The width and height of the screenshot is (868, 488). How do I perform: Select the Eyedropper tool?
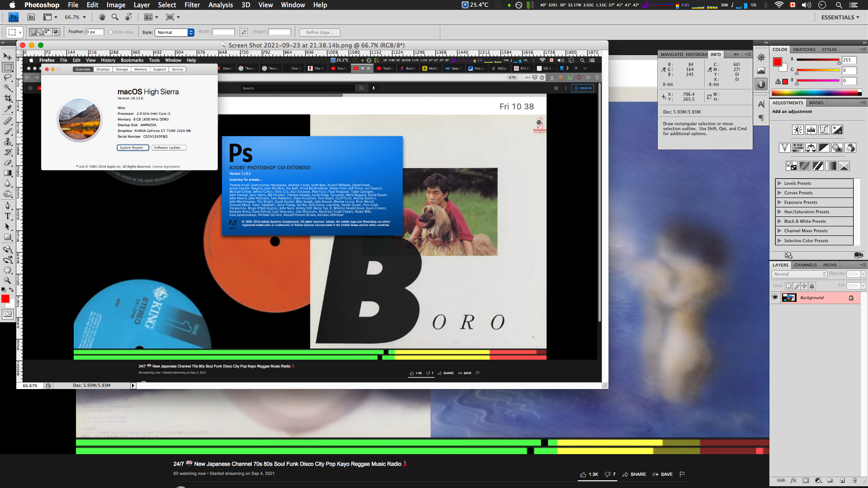coord(8,109)
